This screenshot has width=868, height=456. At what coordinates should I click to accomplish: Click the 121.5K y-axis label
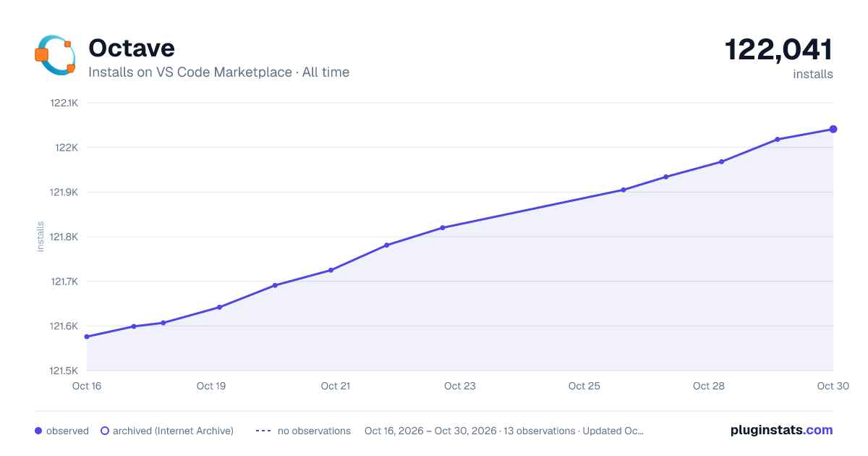[64, 371]
